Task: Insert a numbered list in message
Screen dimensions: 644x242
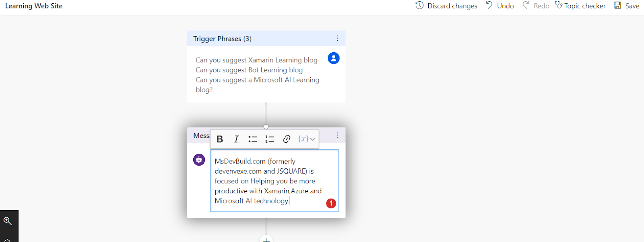Action: click(x=270, y=139)
